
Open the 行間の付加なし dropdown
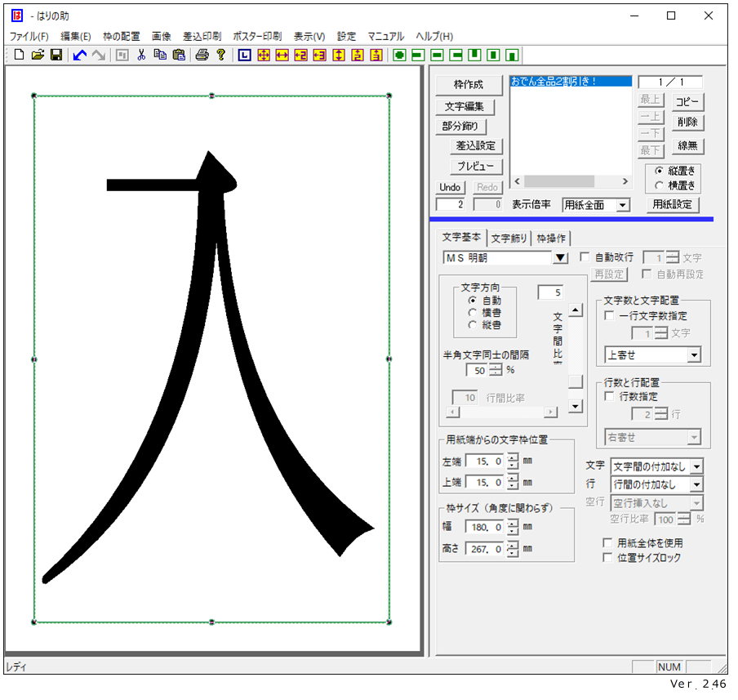[696, 484]
